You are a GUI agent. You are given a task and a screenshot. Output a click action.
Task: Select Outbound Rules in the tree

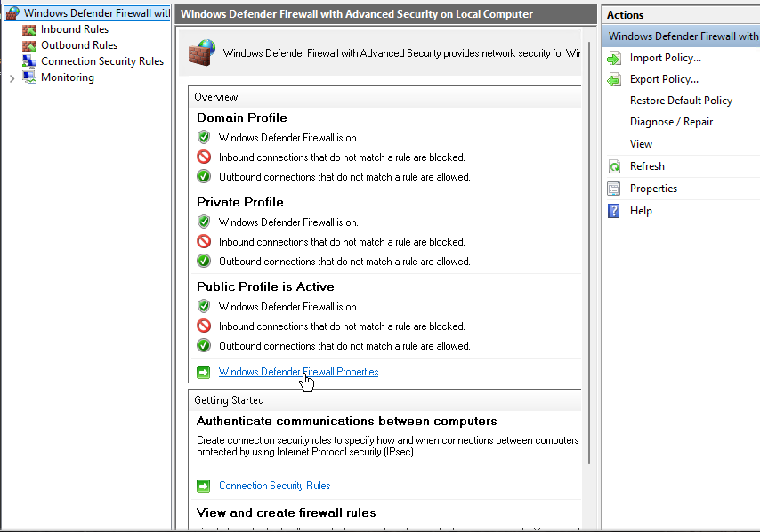tap(79, 45)
